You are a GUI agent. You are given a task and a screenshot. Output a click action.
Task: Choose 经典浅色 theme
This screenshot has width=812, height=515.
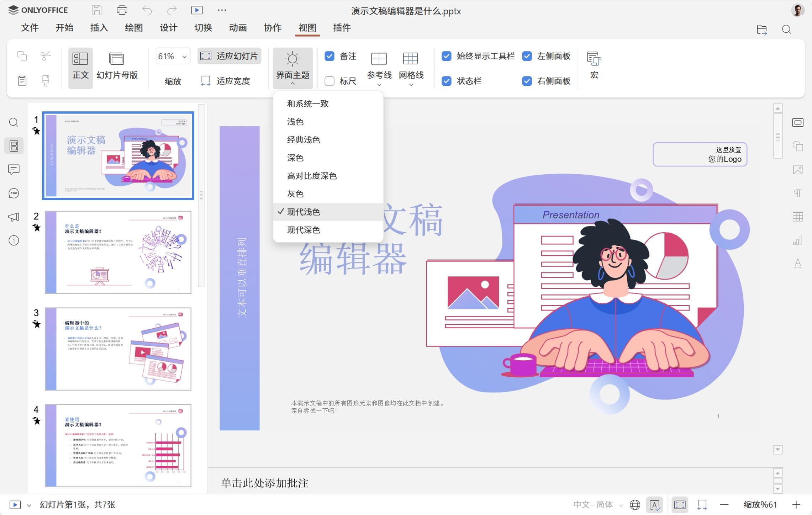pos(328,140)
